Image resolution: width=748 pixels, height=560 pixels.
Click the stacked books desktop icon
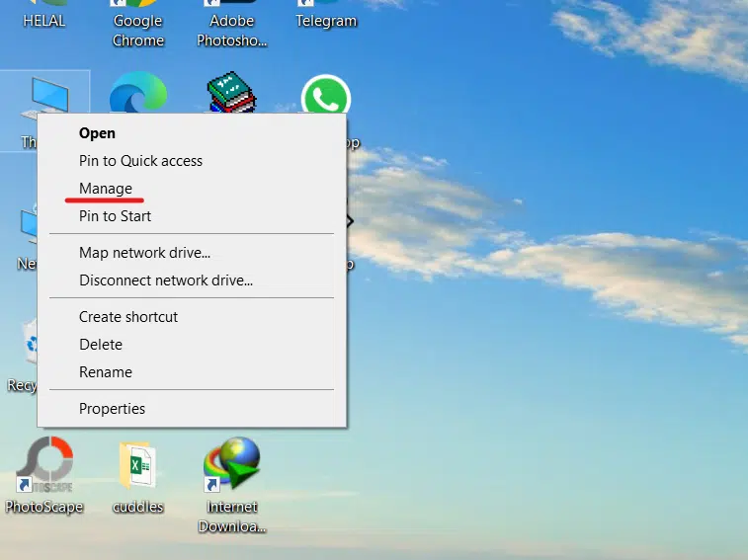coord(232,93)
